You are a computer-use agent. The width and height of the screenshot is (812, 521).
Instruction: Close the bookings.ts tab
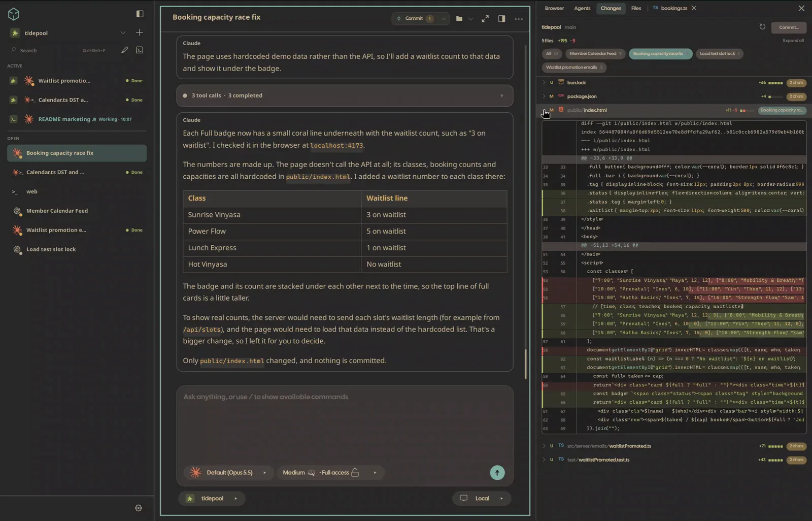coord(694,8)
